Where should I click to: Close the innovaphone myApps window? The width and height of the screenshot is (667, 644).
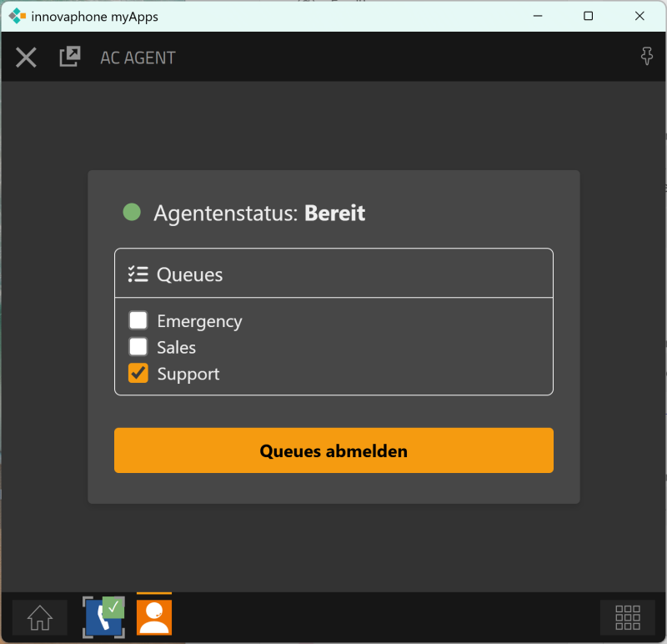click(x=639, y=16)
